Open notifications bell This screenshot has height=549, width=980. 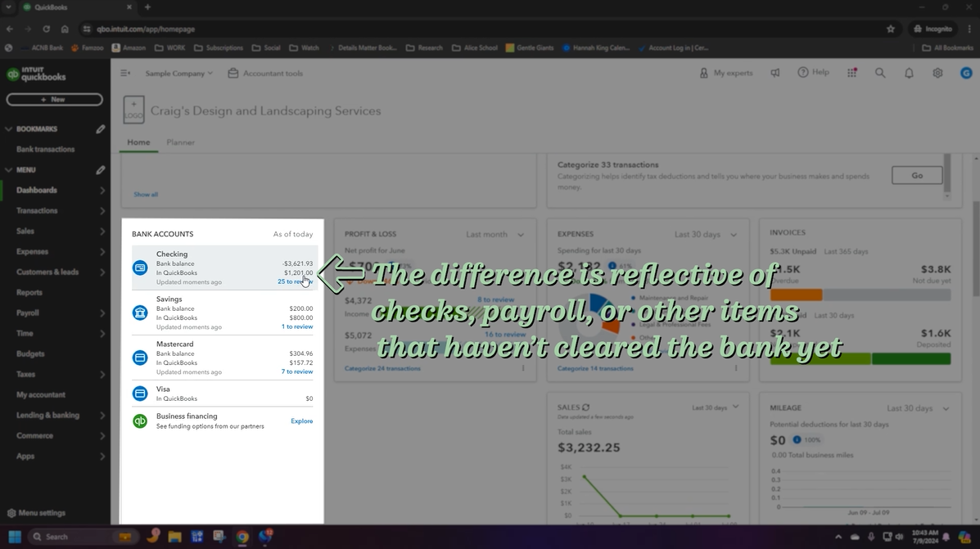[909, 73]
